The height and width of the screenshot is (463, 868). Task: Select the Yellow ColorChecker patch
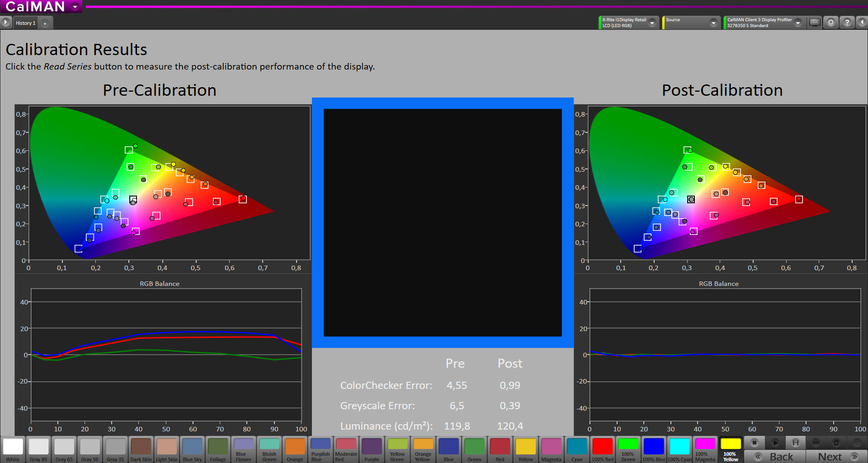525,449
